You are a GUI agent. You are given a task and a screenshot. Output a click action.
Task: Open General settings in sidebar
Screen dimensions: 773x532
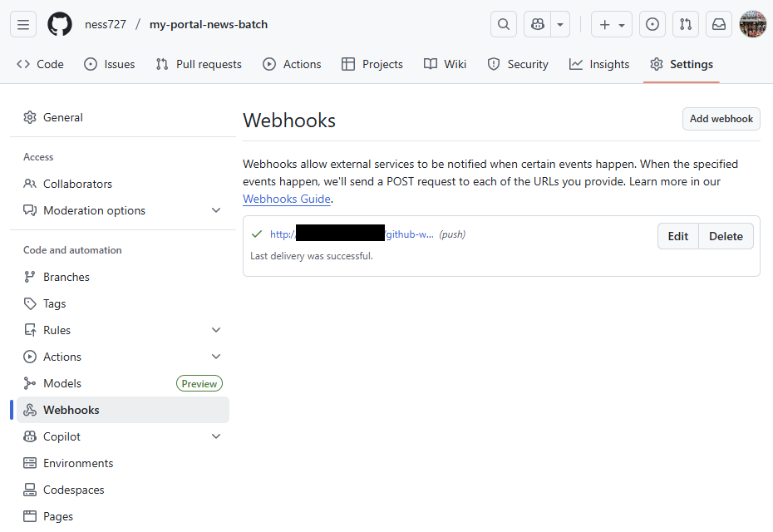coord(123,117)
